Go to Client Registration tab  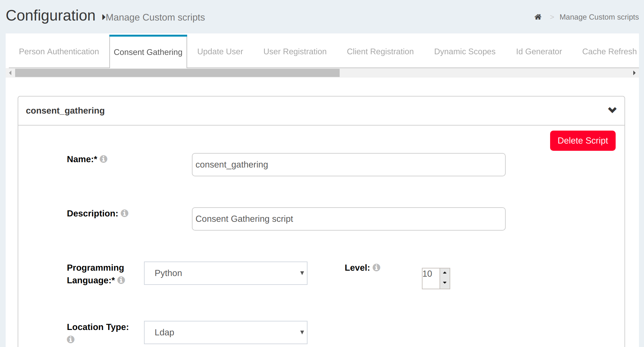[380, 51]
